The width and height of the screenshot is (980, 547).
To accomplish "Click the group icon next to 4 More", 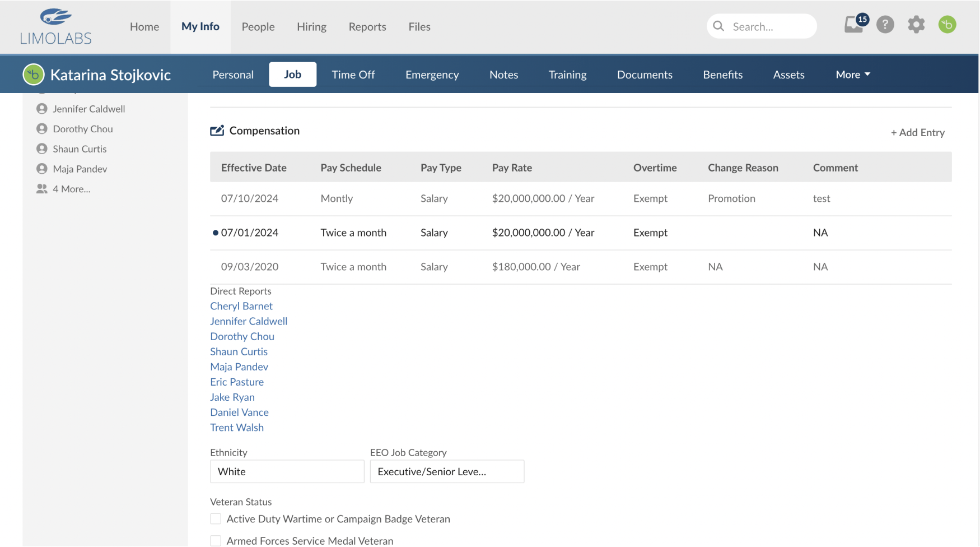I will point(42,189).
